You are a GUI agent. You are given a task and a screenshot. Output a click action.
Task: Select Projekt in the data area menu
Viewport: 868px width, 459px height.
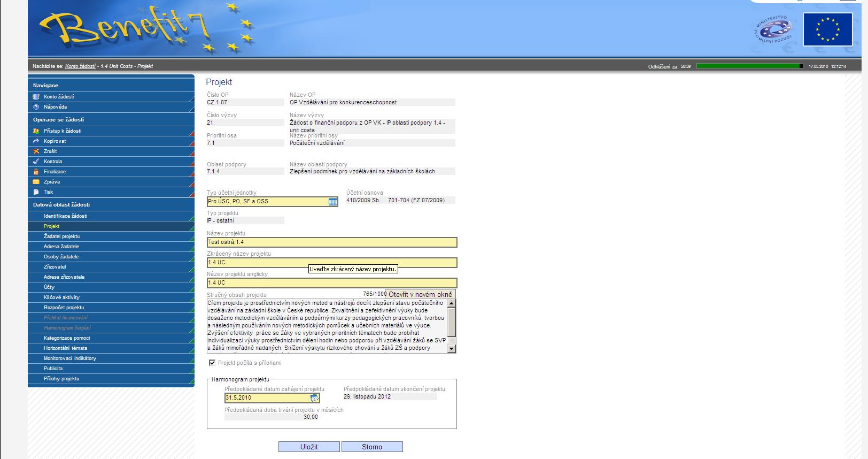tap(111, 226)
